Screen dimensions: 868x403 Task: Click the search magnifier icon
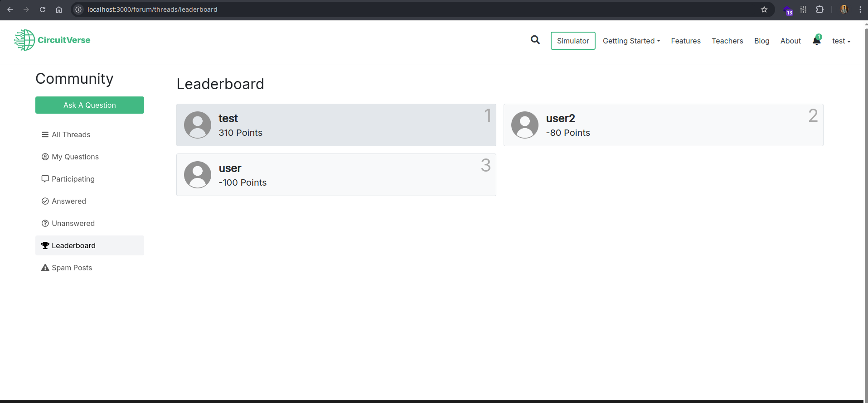coord(535,40)
